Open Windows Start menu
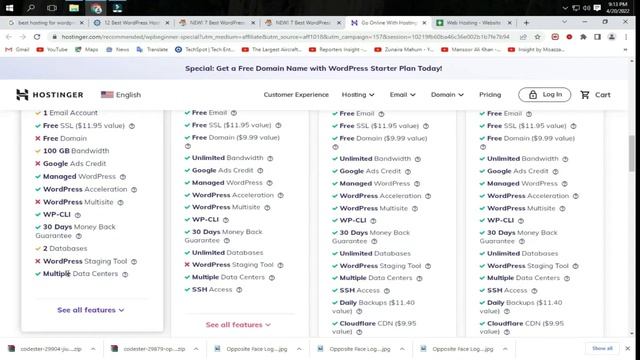640x360 pixels. coord(9,8)
